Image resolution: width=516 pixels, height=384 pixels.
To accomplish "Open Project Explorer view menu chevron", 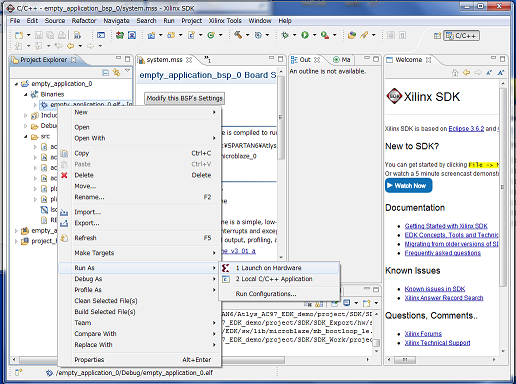I will tap(127, 71).
